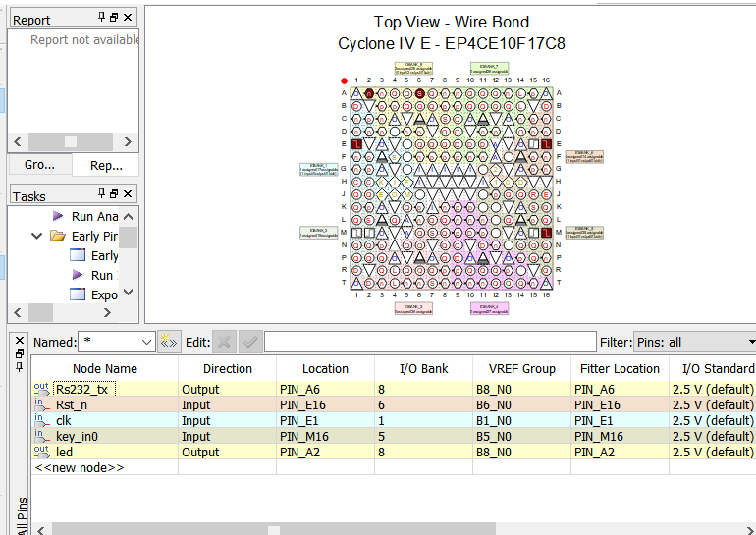The height and width of the screenshot is (535, 756).
Task: Click the accept edit checkmark button
Action: tap(250, 342)
